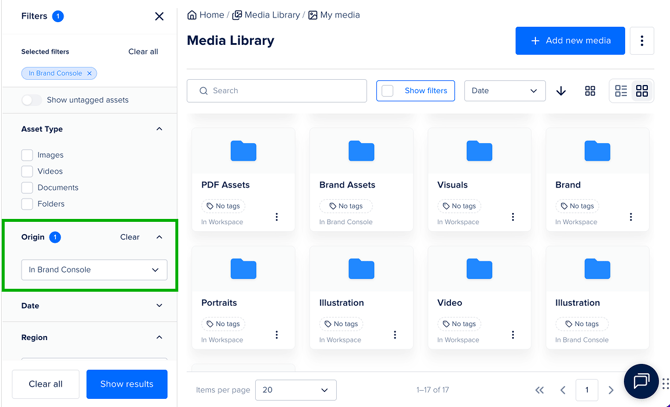
Task: Toggle the Show filters checkbox
Action: (x=388, y=91)
